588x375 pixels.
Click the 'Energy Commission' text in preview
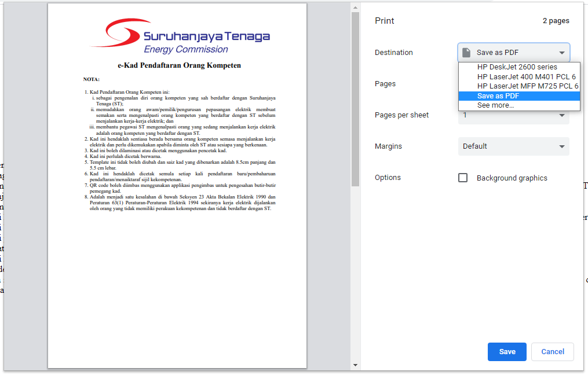click(186, 49)
